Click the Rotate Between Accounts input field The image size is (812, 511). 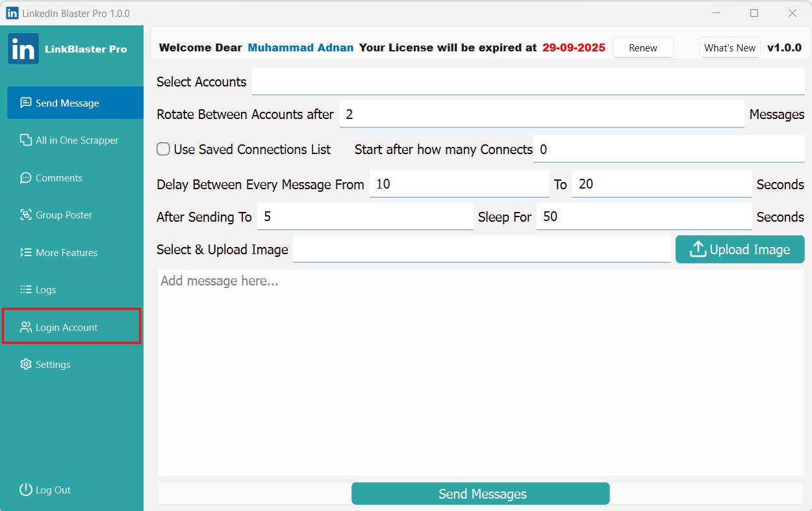pos(541,114)
